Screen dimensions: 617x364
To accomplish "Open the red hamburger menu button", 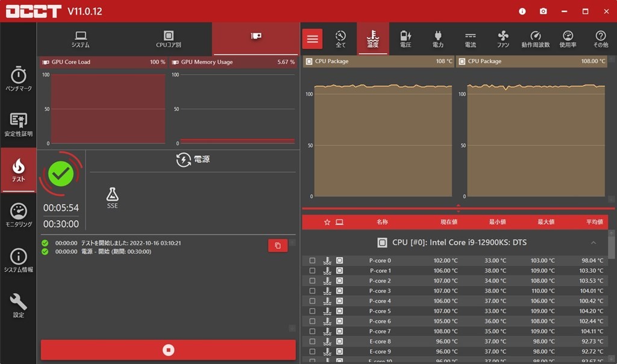I will coord(312,39).
